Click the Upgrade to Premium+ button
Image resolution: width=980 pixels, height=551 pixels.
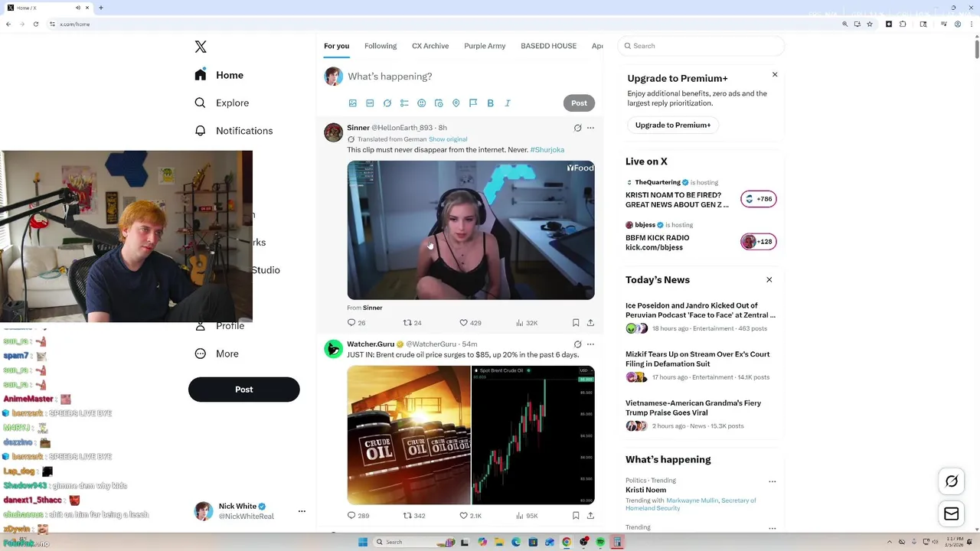tap(673, 125)
